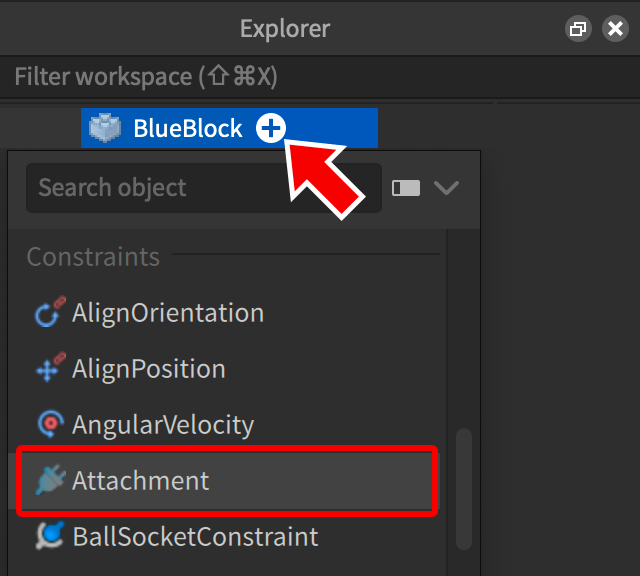The image size is (640, 576).
Task: Toggle the object list view mode
Action: click(406, 188)
